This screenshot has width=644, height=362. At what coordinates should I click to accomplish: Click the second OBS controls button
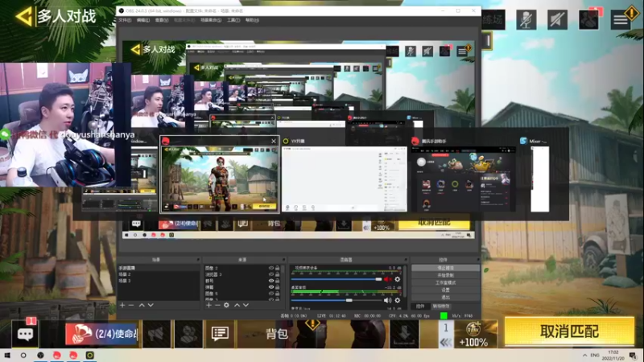click(445, 275)
